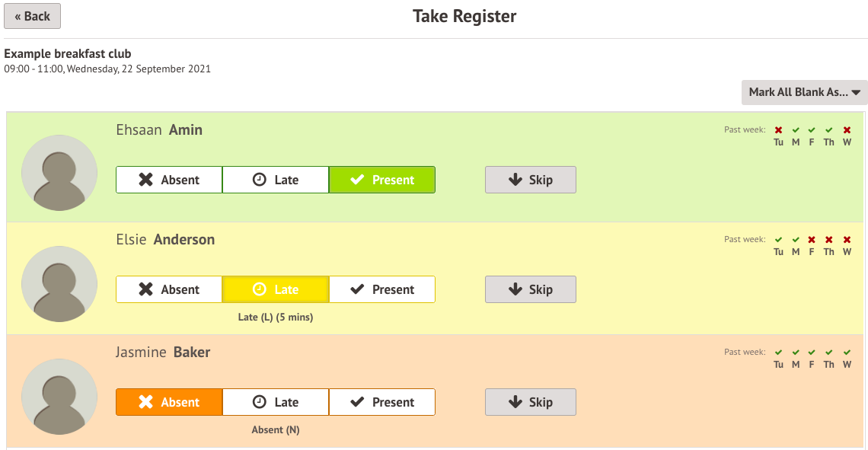Click the X icon on Elsie Anderson's Absent button
The image size is (868, 450).
(x=145, y=289)
